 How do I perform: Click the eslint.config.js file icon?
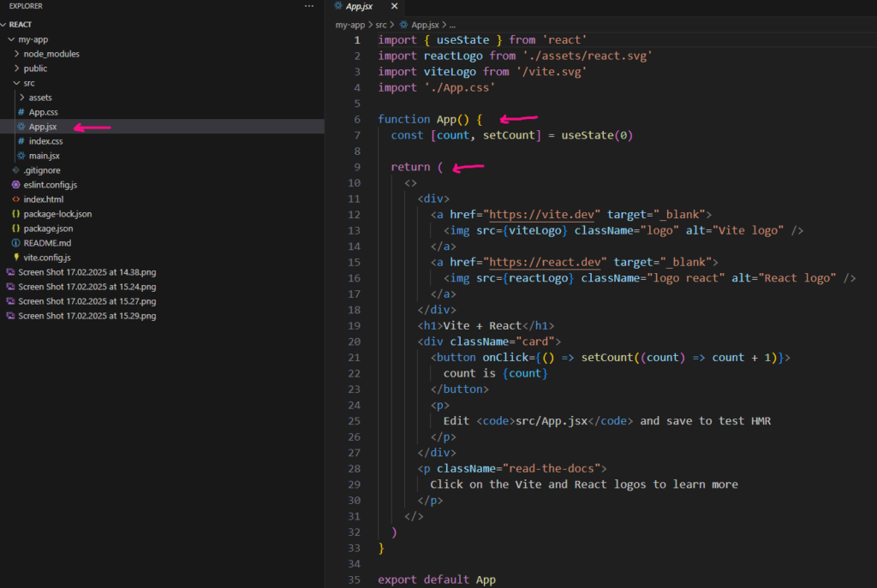point(16,185)
